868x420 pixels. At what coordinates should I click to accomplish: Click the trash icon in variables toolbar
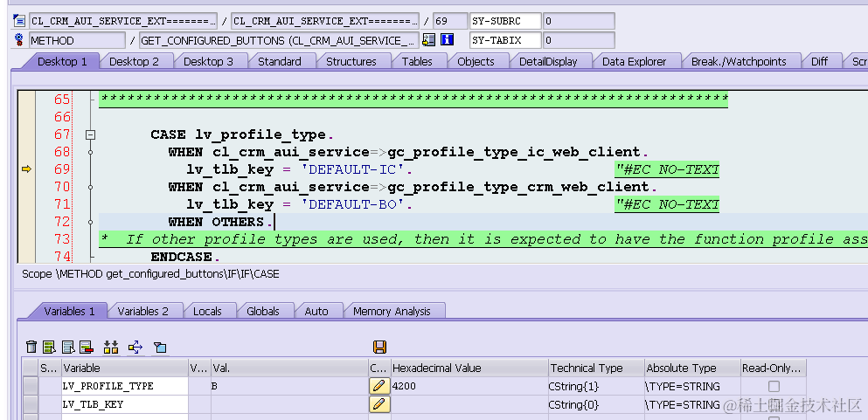[x=32, y=347]
